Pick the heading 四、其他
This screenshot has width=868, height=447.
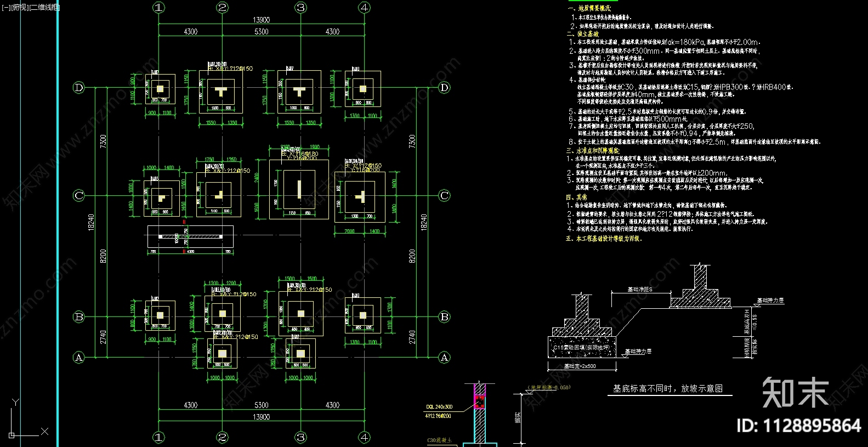point(576,197)
